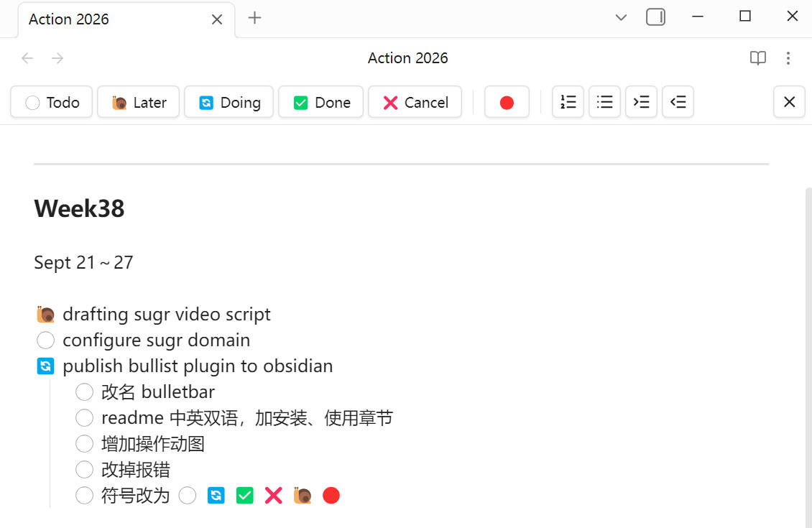Mark task as Later with snail button
Viewport: 812px width, 528px height.
[138, 102]
